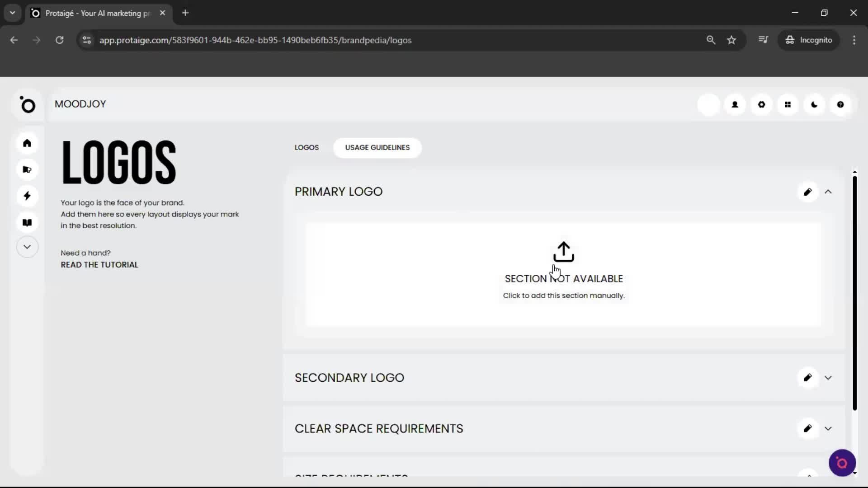
Task: Open the lightning bolt sidebar icon
Action: pyautogui.click(x=27, y=196)
